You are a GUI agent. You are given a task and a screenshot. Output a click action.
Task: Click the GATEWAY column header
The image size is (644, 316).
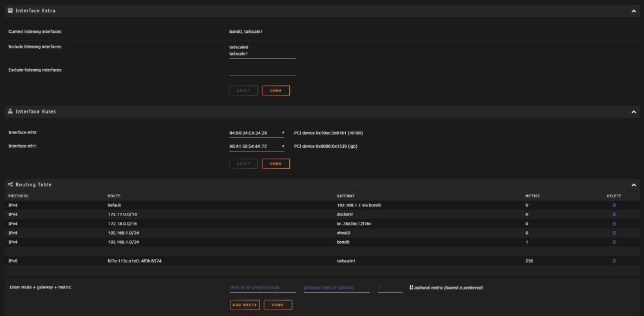coord(346,196)
